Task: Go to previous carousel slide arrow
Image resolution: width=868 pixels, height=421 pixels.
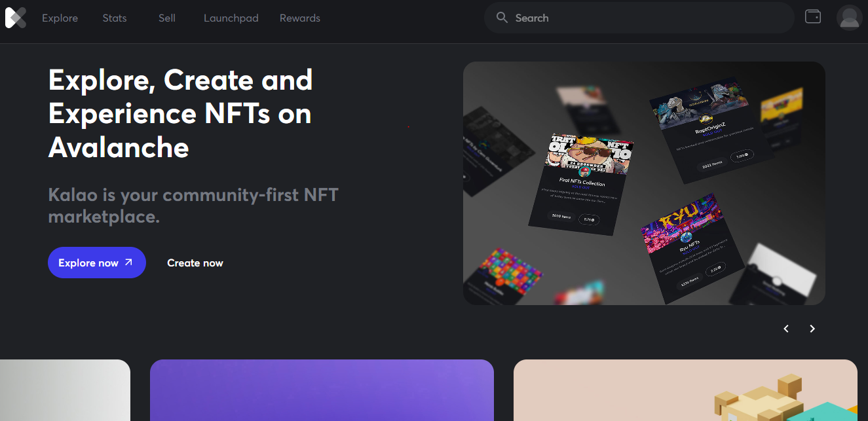Action: pos(786,329)
